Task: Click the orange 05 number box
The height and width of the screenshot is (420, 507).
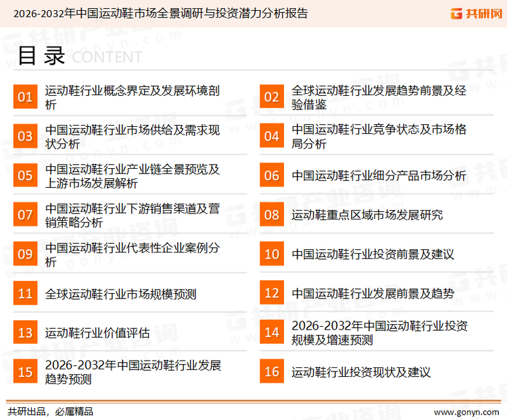Action: point(25,175)
